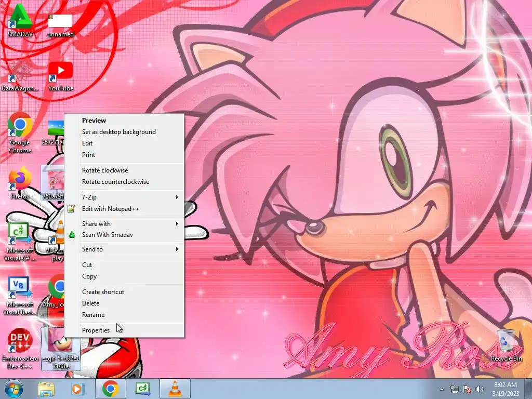The image size is (532, 399).
Task: Expand the 7-Zip submenu
Action: (x=124, y=197)
